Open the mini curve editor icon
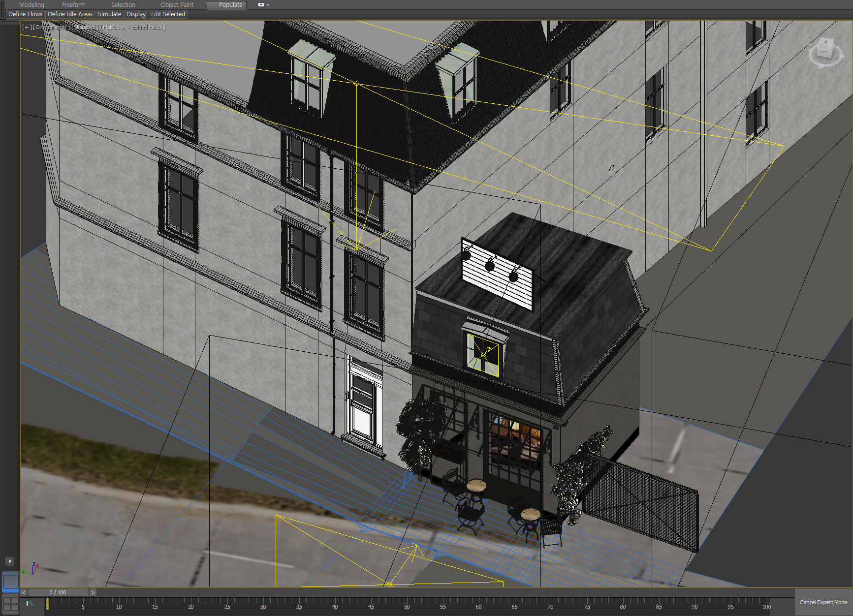 [x=30, y=604]
